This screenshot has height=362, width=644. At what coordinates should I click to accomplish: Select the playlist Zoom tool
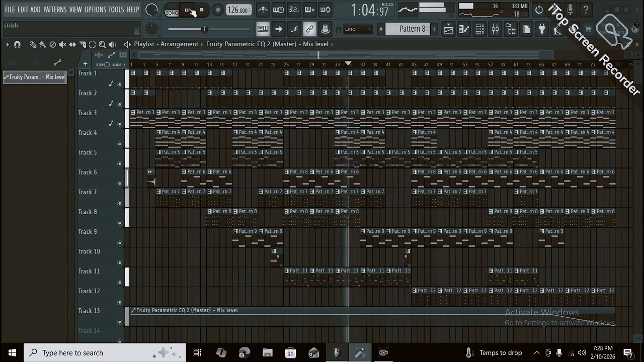click(102, 44)
